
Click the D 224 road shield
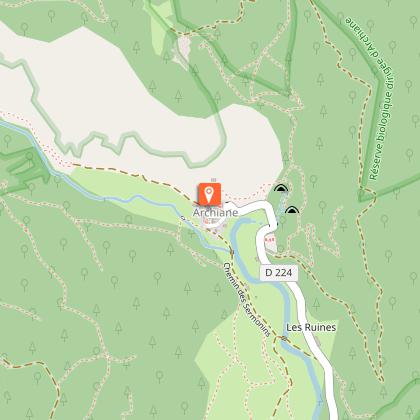point(279,273)
